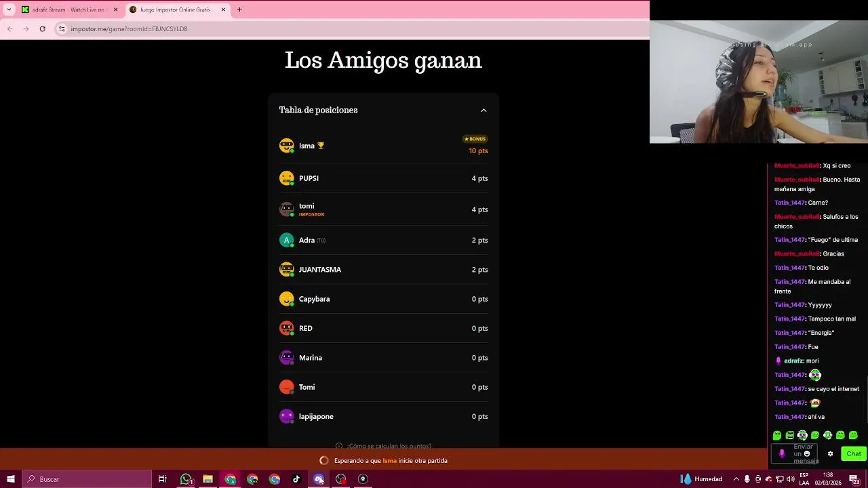
Task: Go forward in the browser
Action: click(26, 28)
